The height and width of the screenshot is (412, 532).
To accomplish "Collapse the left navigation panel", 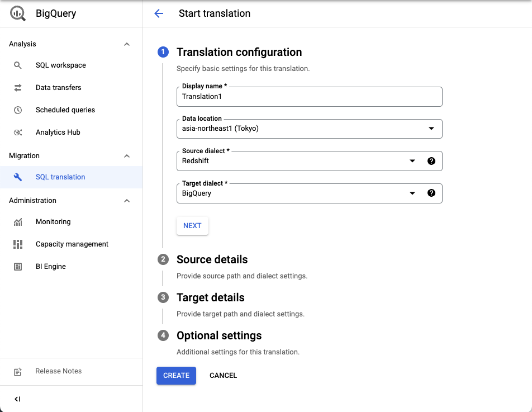I will 17,399.
